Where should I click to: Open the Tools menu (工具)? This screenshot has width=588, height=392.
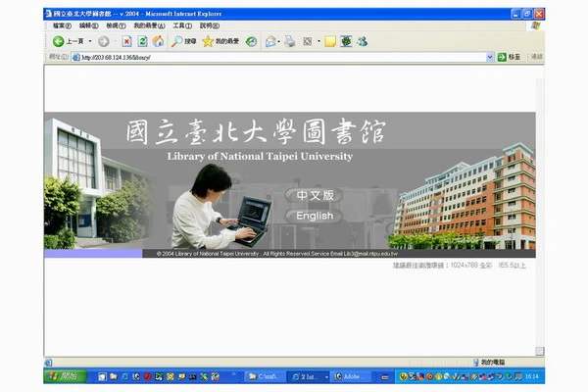click(x=182, y=25)
